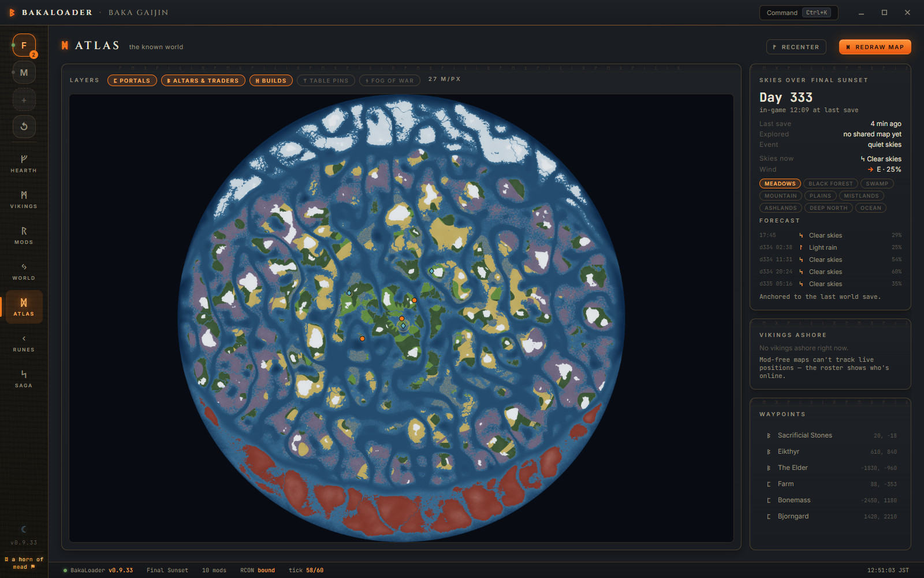Toggle the Altars & Traders layer
The height and width of the screenshot is (578, 924).
203,80
